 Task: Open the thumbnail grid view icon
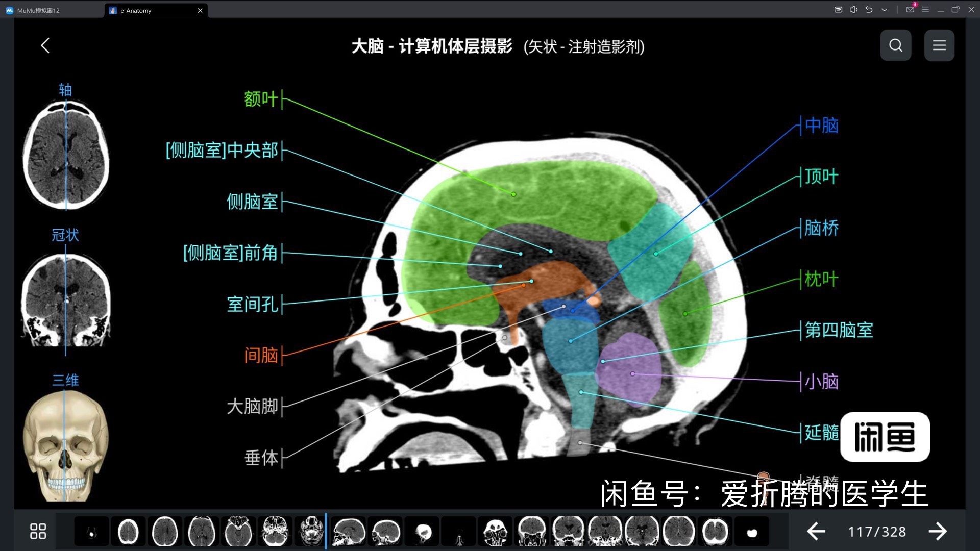pos(38,531)
